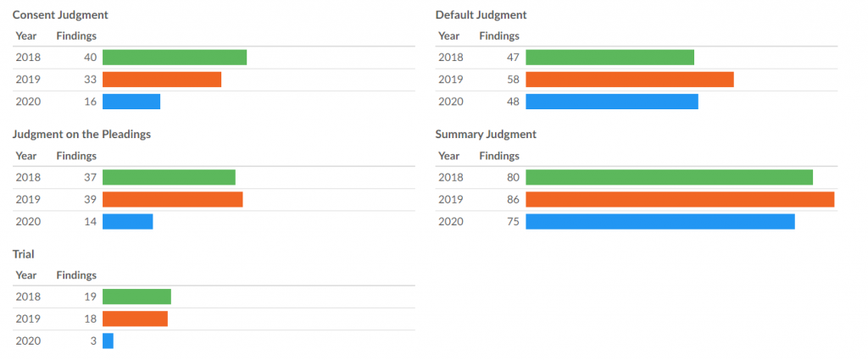Click 2018 Judgment on the Pleadings bar
868x360 pixels.
[169, 178]
